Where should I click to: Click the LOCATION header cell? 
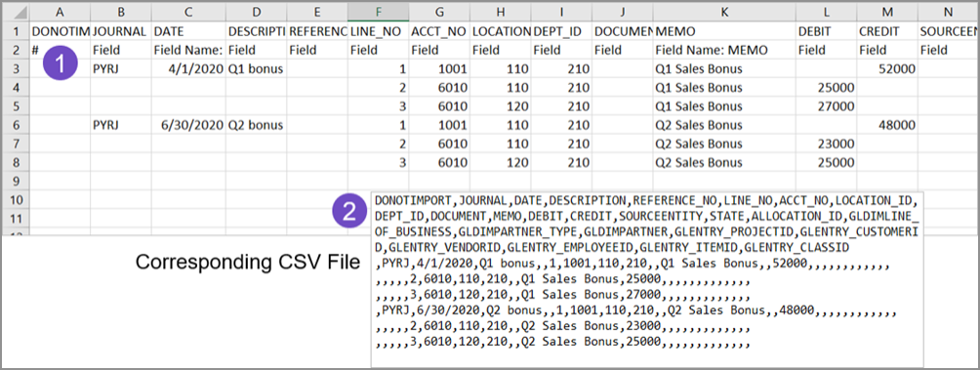coord(501,30)
